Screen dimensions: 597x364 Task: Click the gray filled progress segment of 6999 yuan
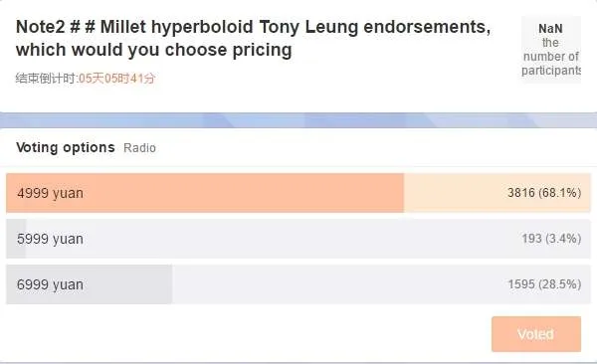(x=90, y=284)
